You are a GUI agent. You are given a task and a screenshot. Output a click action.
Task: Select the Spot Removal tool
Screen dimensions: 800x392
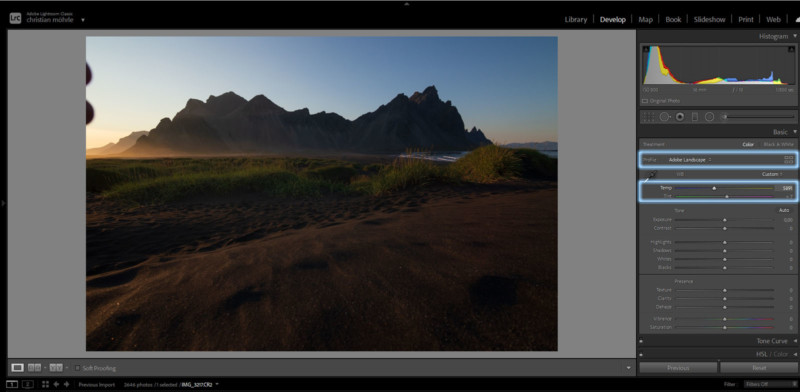665,117
